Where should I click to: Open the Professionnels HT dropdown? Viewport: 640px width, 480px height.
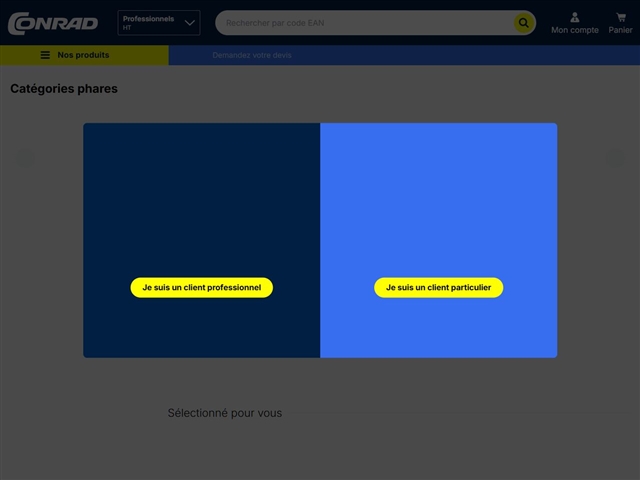(x=159, y=23)
